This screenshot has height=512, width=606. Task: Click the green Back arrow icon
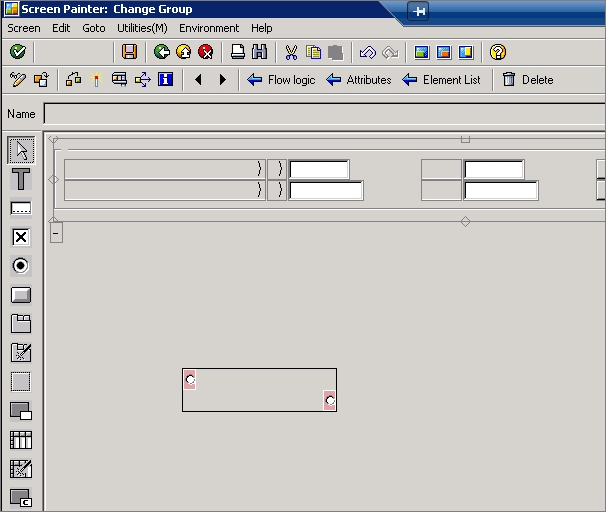click(x=161, y=52)
